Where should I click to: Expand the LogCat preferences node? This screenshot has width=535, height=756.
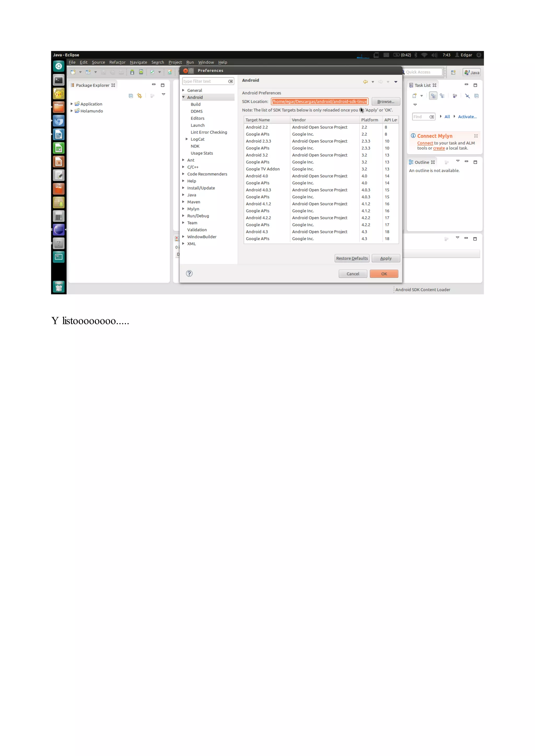(x=187, y=139)
